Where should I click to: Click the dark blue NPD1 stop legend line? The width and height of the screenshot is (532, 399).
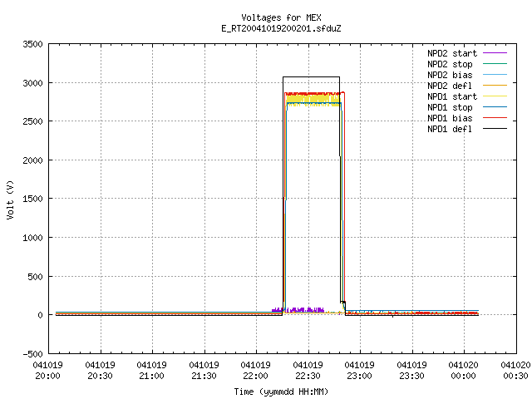click(x=495, y=107)
